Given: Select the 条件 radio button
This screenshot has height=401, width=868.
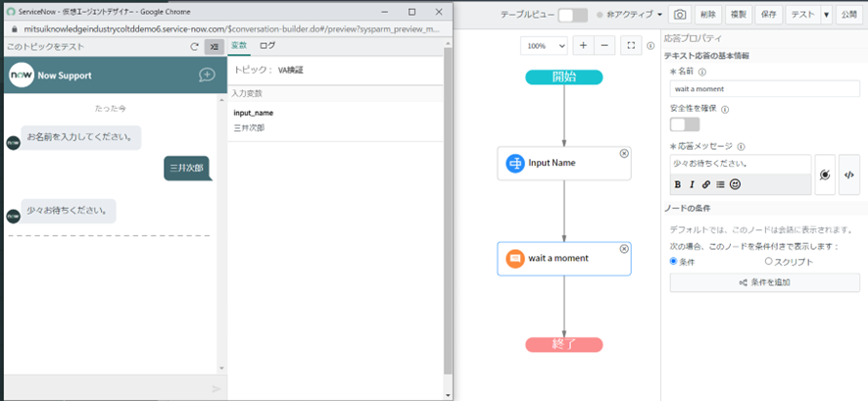Looking at the screenshot, I should [673, 261].
